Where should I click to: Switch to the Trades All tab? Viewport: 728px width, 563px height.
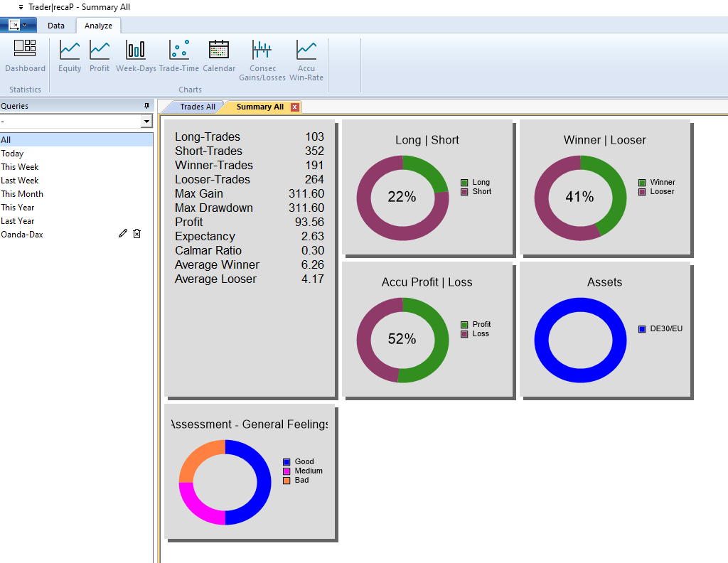pyautogui.click(x=197, y=107)
